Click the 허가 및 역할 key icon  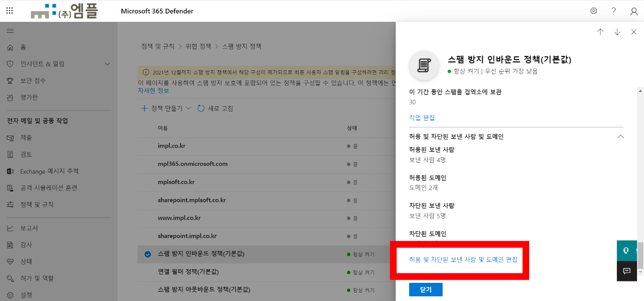[10, 278]
